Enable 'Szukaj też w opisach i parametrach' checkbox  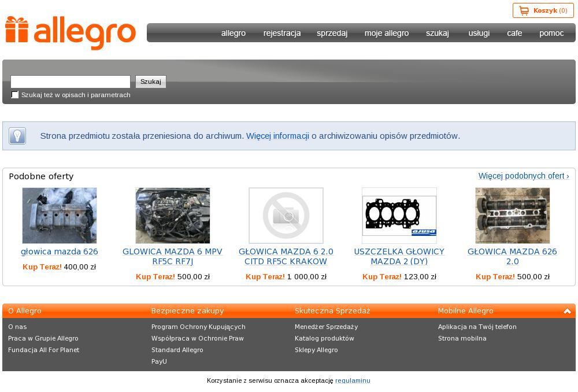[x=15, y=95]
